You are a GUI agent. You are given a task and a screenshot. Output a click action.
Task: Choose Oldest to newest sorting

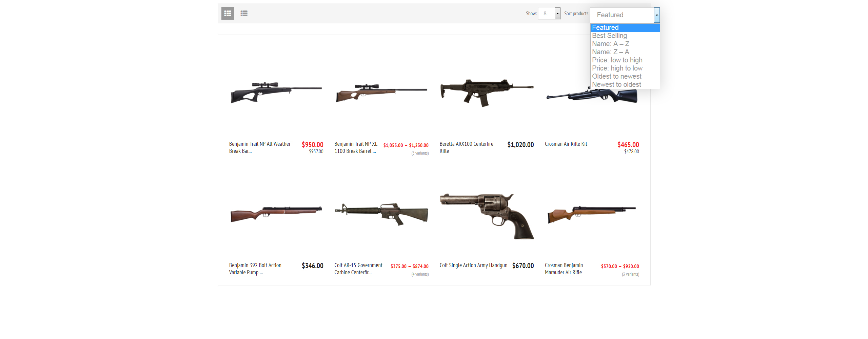point(625,76)
